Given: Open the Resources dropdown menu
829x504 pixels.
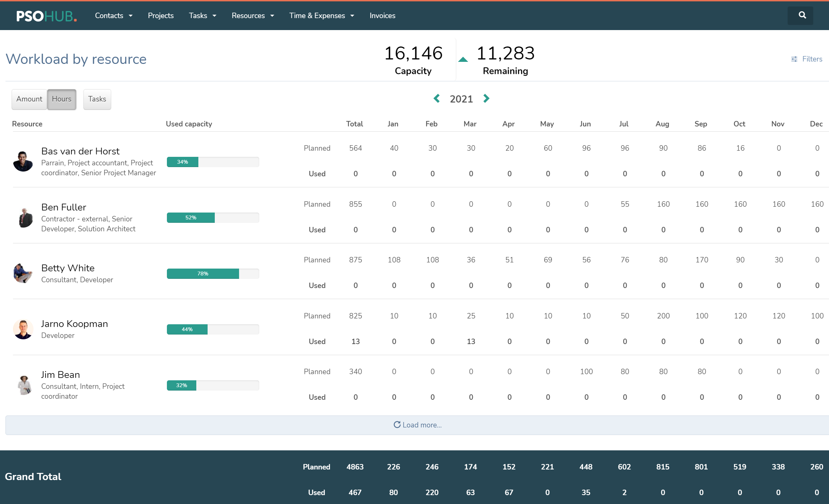Looking at the screenshot, I should (x=253, y=15).
